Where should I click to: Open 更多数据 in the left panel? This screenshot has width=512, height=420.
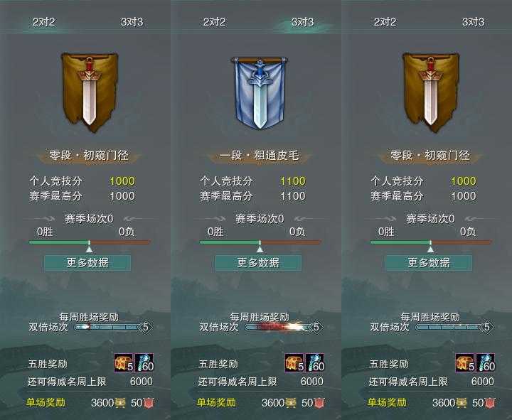point(87,263)
